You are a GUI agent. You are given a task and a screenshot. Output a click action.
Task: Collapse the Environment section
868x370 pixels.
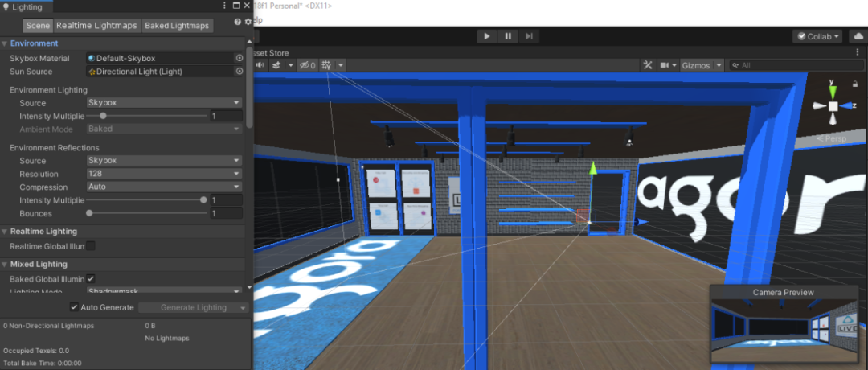[x=5, y=43]
